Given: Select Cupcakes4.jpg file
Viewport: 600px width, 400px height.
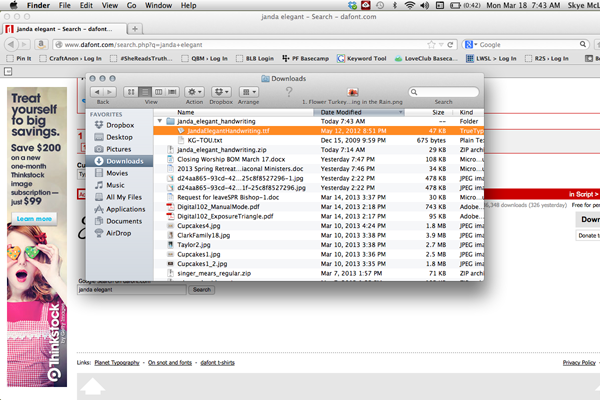Looking at the screenshot, I should coord(319,226).
